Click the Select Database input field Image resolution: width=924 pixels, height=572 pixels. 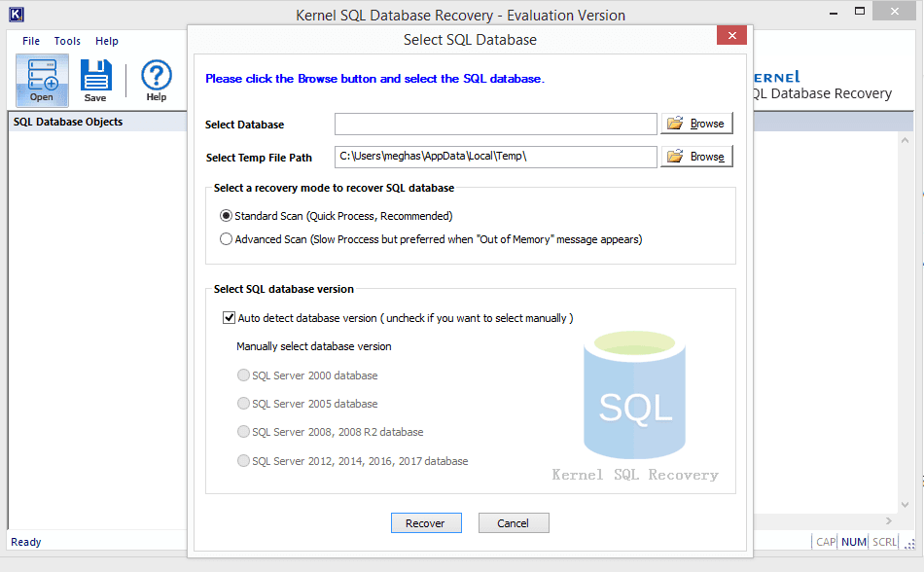[495, 124]
